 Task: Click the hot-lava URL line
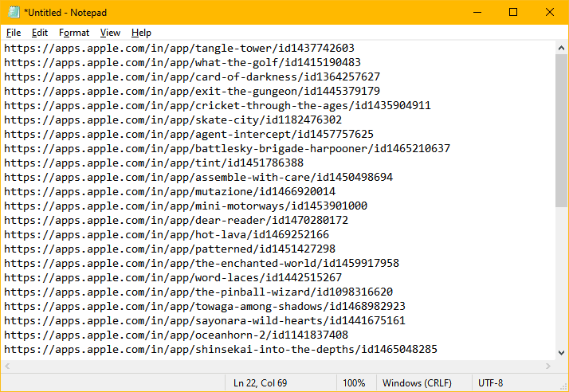167,234
